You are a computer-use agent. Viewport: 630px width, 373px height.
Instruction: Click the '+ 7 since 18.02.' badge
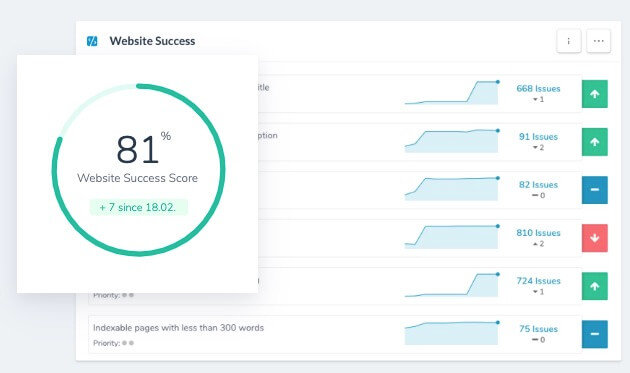point(138,207)
